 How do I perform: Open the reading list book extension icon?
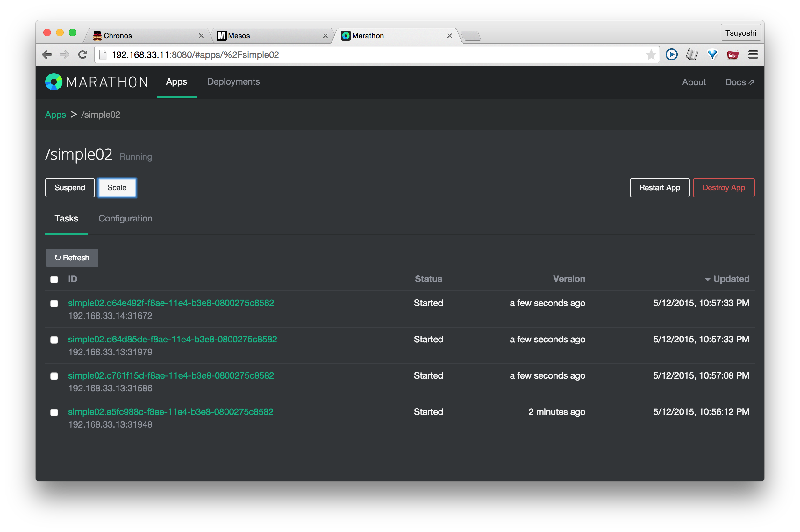pyautogui.click(x=692, y=54)
